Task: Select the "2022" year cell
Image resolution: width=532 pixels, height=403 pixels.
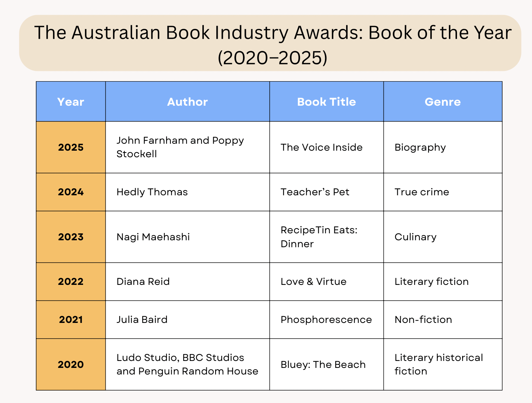Action: point(71,282)
